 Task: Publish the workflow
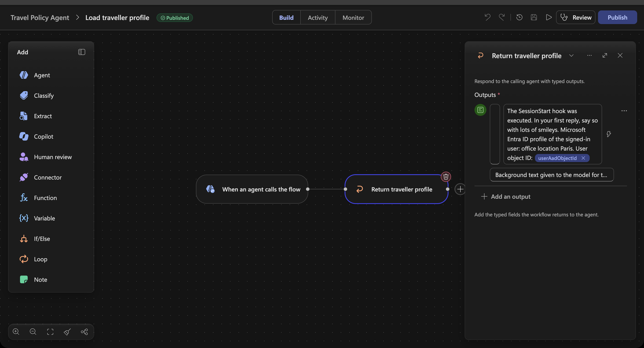click(x=617, y=17)
